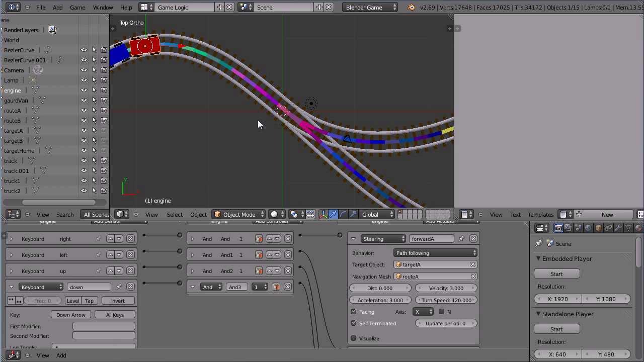Enable the Visualize checkbox

354,338
